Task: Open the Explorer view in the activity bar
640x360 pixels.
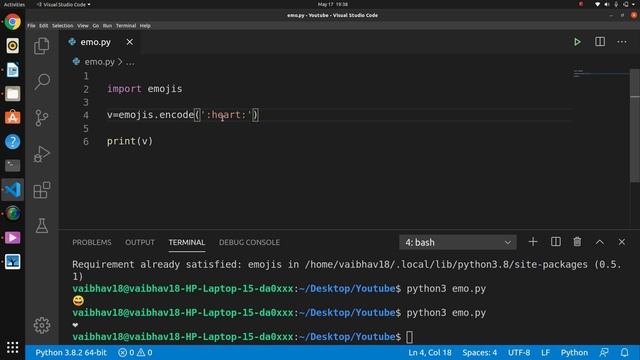Action: tap(42, 46)
